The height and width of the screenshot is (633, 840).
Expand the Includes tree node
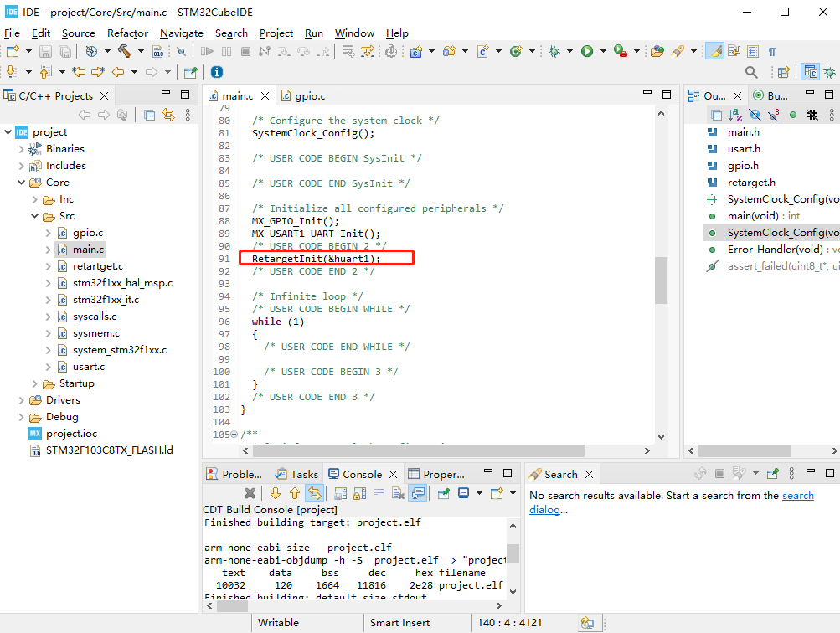point(22,166)
